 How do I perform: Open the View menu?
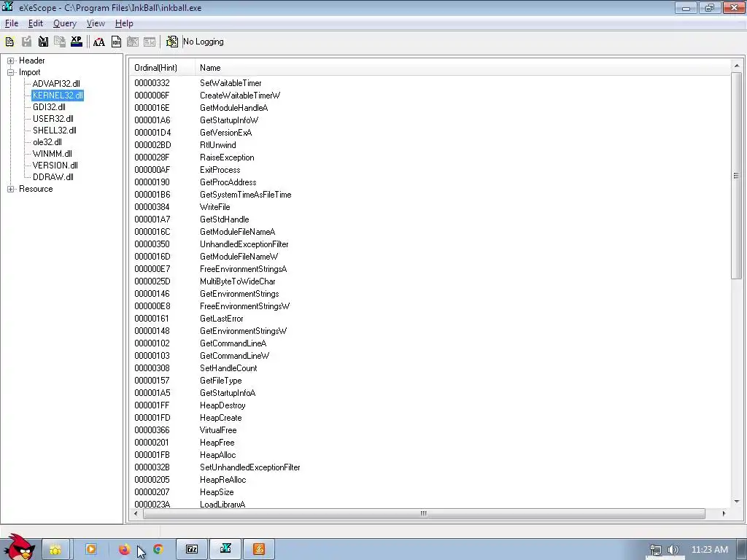pos(96,23)
